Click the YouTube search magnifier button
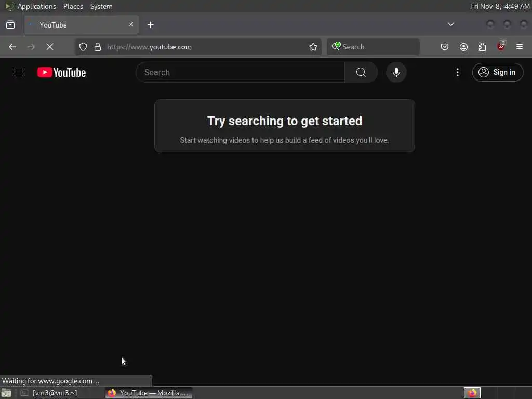532x399 pixels. click(361, 72)
